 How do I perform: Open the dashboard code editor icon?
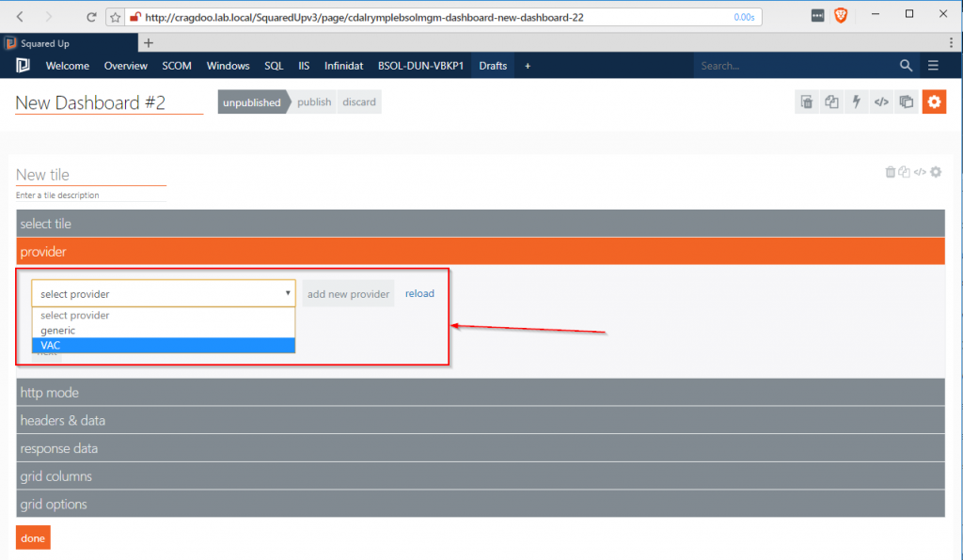881,102
